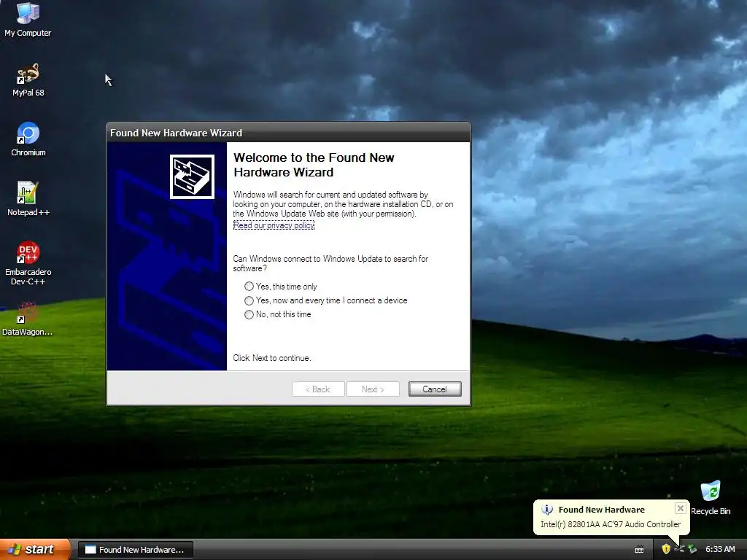The height and width of the screenshot is (560, 747).
Task: Click the 'Click Next to continue.' text
Action: pyautogui.click(x=271, y=357)
